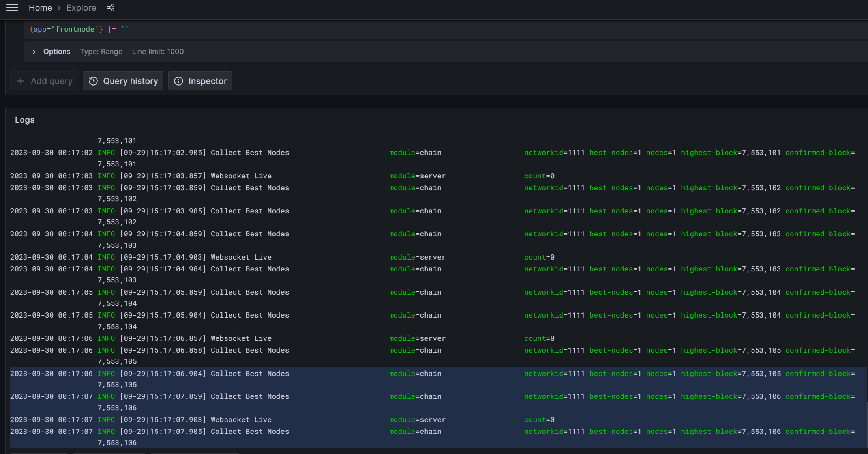Click the log entry at 15:17:05.859
Image resolution: width=868 pixels, height=454 pixels.
249,292
